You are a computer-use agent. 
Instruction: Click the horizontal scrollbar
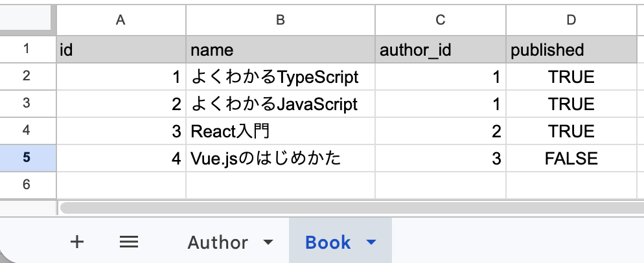[x=352, y=208]
